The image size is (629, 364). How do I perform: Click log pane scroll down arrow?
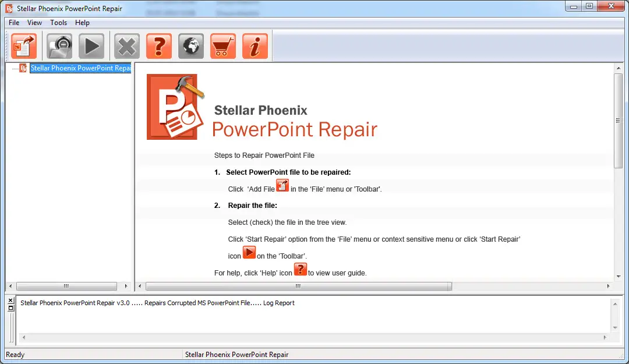(x=615, y=328)
